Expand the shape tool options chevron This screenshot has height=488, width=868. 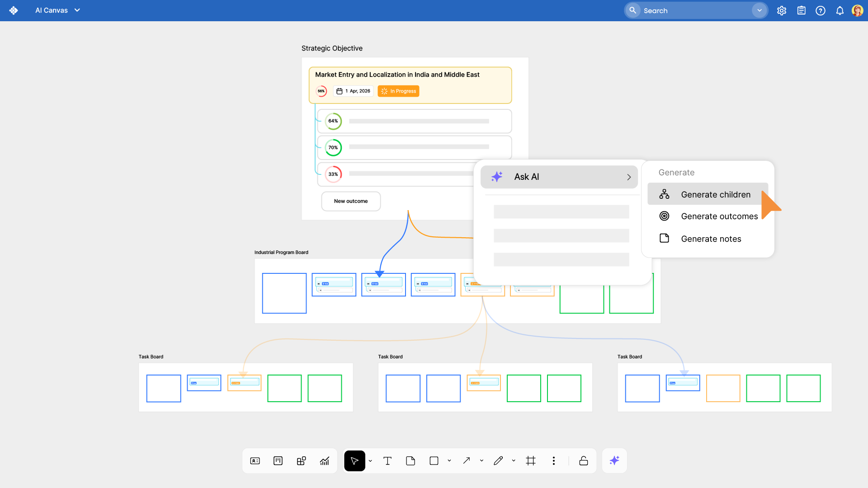(449, 461)
